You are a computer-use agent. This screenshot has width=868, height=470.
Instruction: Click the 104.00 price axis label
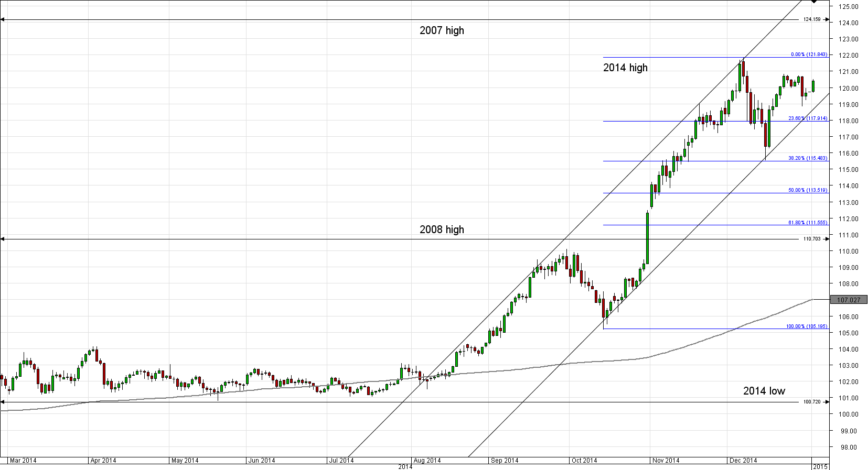[848, 349]
